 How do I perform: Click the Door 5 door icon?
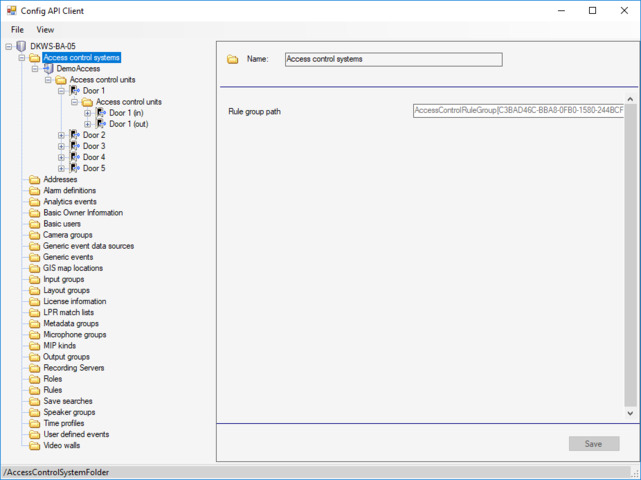tap(75, 168)
